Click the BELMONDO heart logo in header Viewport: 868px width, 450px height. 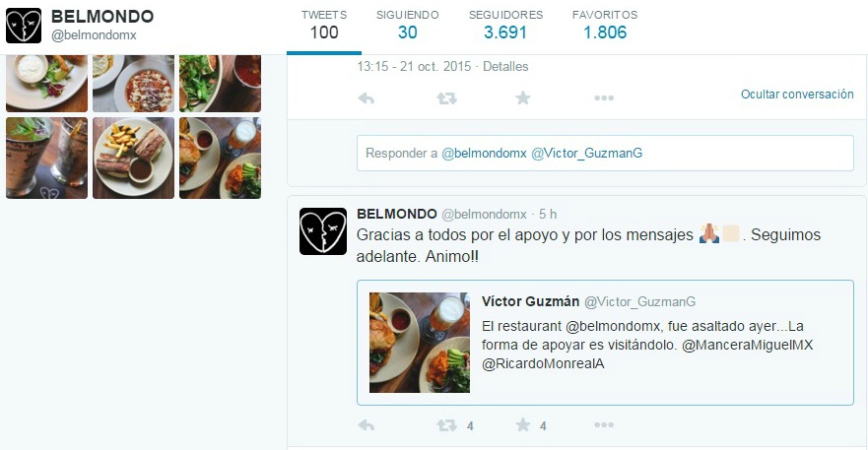(24, 26)
